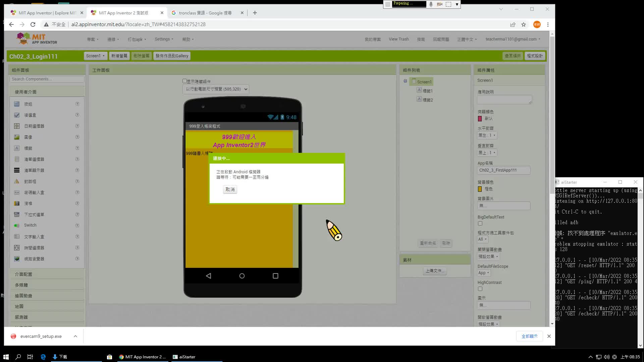Viewport: 644px width, 362px height.
Task: Expand the 介面配置 palette section
Action: [47, 274]
